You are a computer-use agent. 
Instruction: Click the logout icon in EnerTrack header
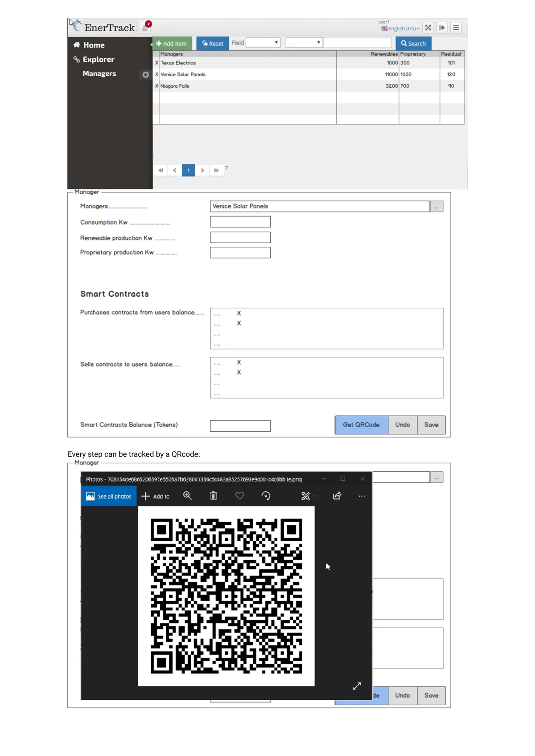point(442,28)
